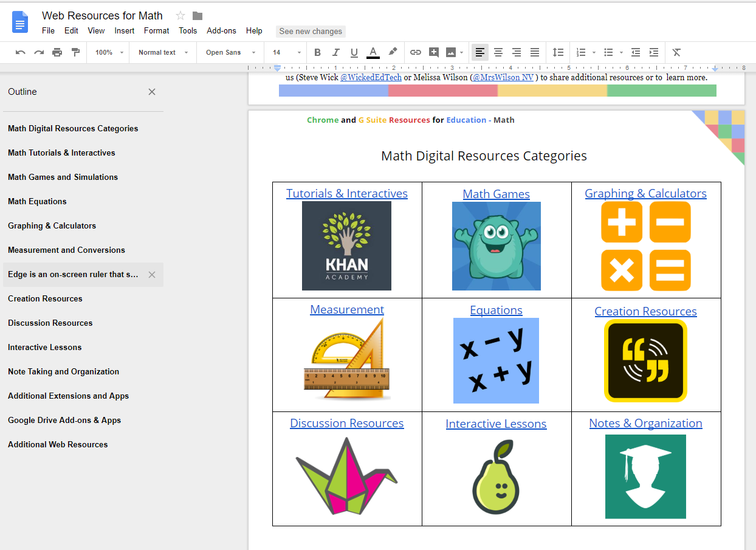Expand the Normal text styles dropdown
The image size is (756, 550).
pos(162,52)
